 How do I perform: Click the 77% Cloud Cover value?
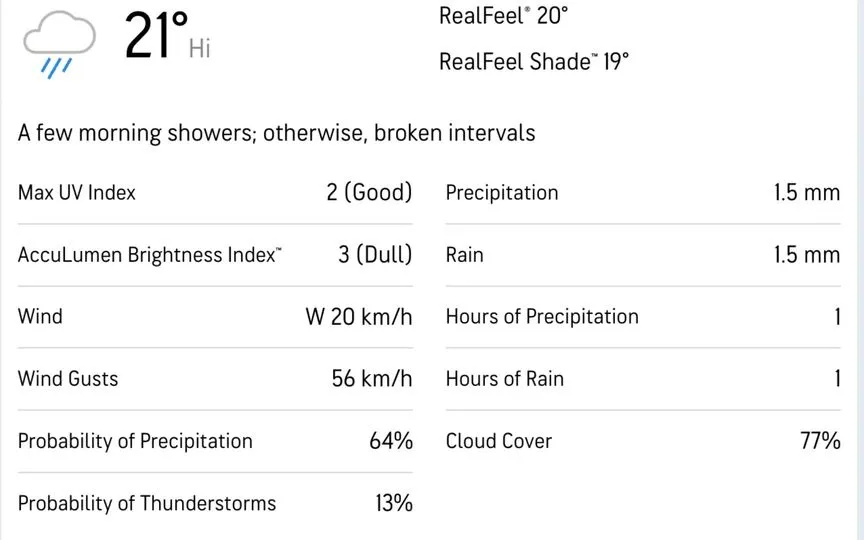pyautogui.click(x=820, y=441)
